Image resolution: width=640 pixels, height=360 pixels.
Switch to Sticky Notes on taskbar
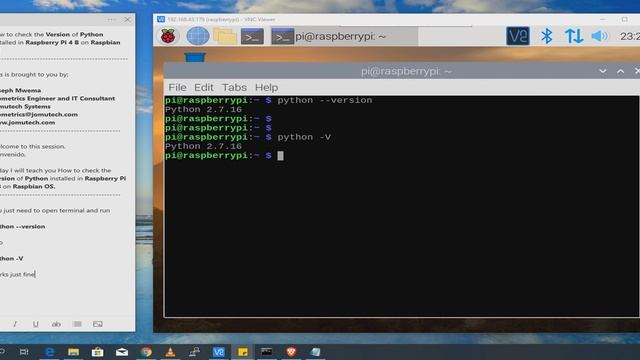pyautogui.click(x=243, y=352)
